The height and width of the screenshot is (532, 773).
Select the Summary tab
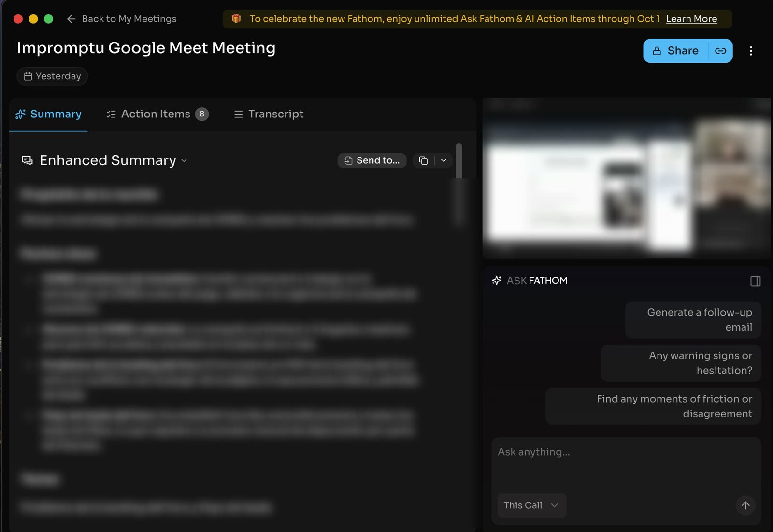[x=48, y=114]
